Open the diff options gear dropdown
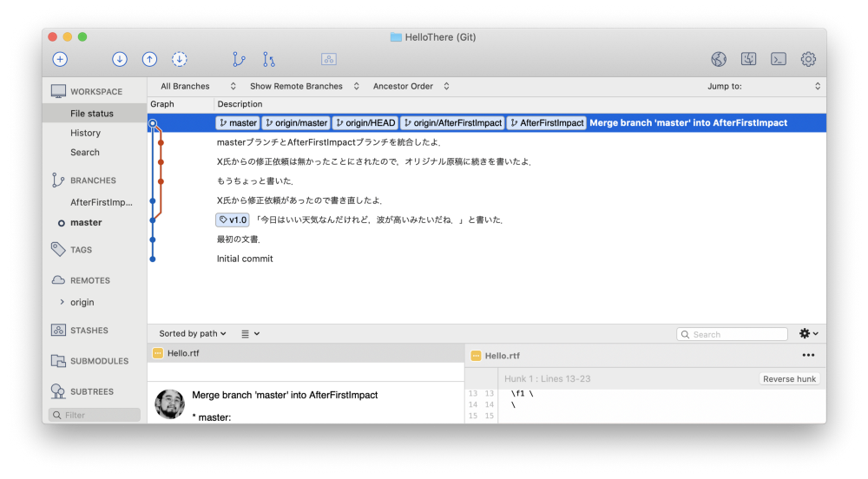Screen dimensions: 868x479 click(x=809, y=333)
